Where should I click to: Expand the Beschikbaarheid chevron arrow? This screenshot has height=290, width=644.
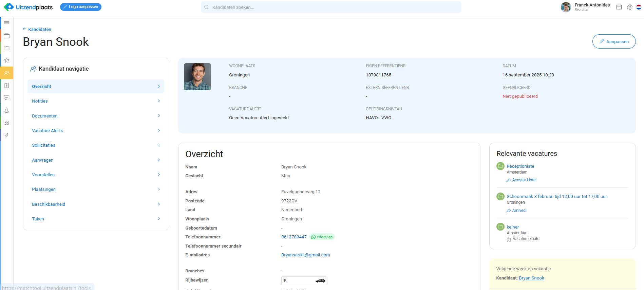point(159,204)
